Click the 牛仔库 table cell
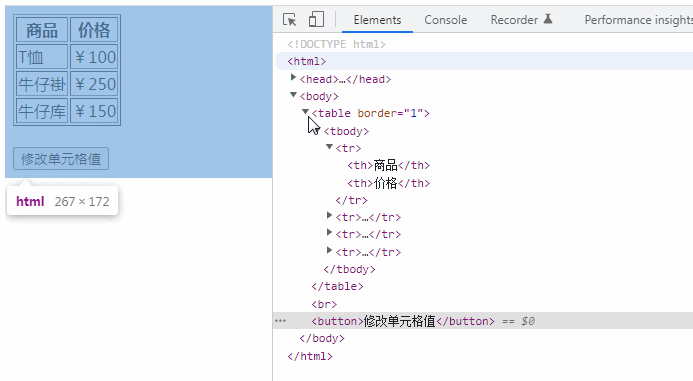The image size is (693, 381). [x=42, y=111]
